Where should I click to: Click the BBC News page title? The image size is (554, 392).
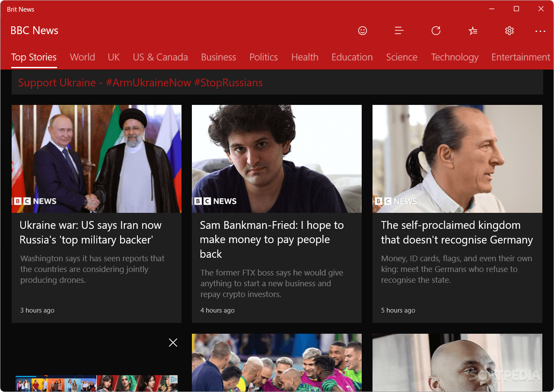[x=34, y=31]
